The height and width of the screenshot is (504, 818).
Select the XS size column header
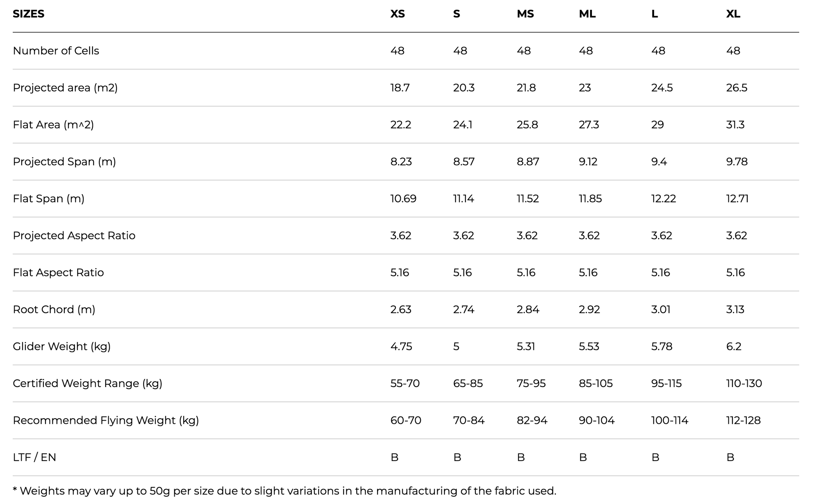tap(398, 14)
